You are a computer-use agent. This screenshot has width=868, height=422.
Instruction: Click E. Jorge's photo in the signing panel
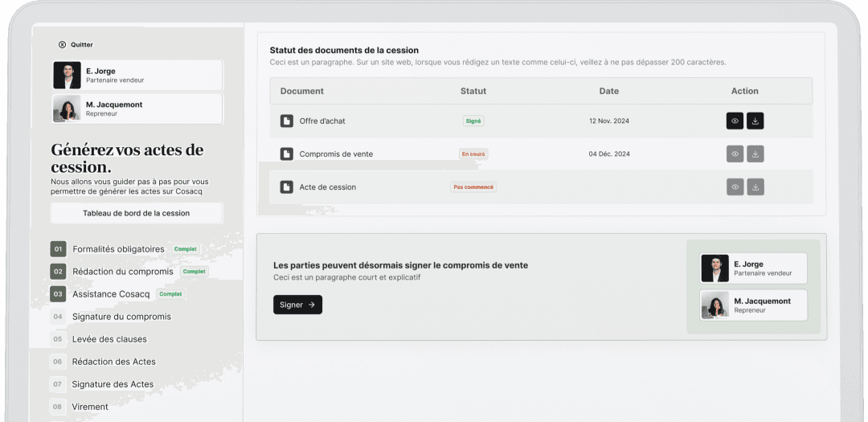pyautogui.click(x=715, y=268)
